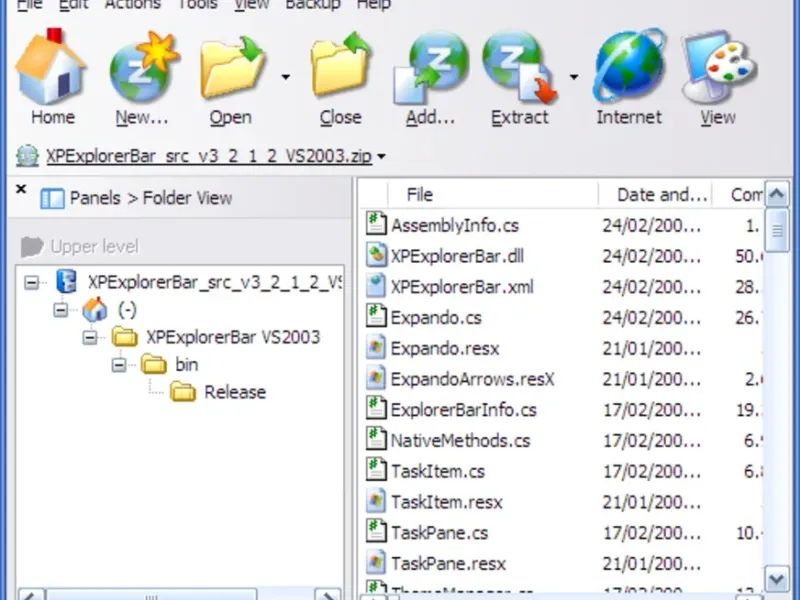Open dropdown arrow next to Open

[286, 77]
